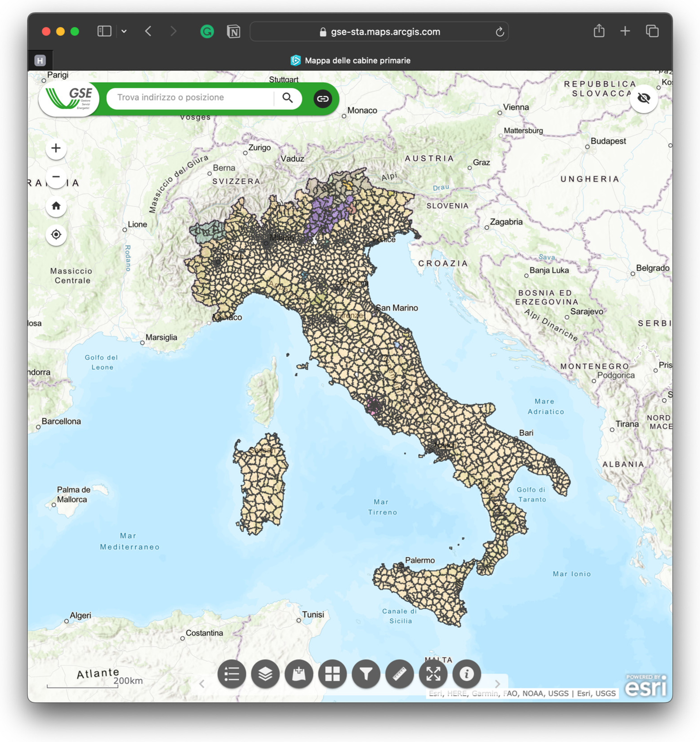Screen dimensions: 700x742
Task: Open the Add Data widget
Action: tap(298, 674)
